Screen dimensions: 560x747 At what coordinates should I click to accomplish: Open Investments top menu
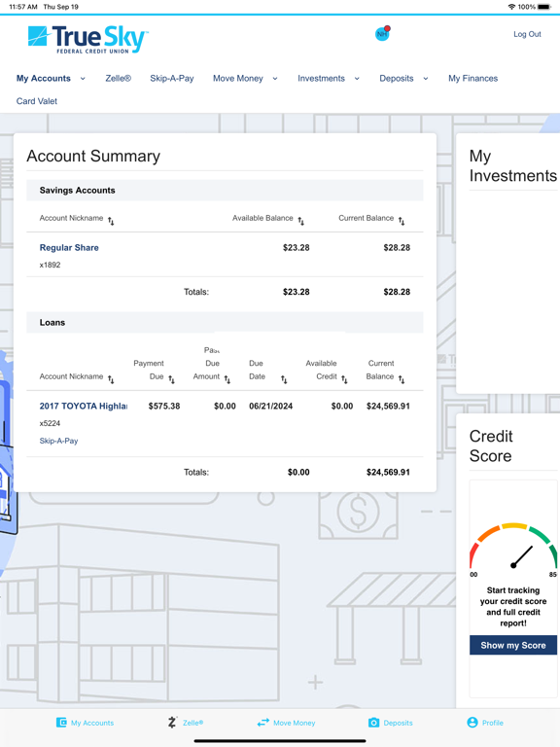(322, 78)
